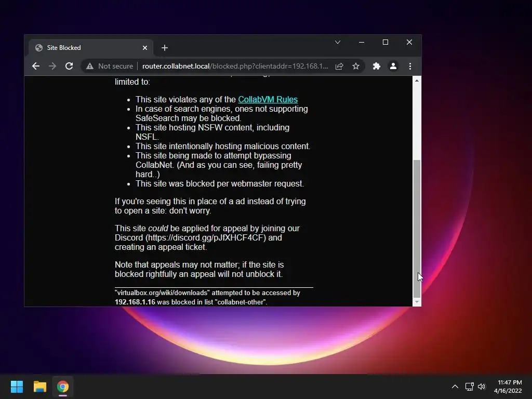This screenshot has height=399, width=532.
Task: Close the Site Blocked tab
Action: tap(145, 48)
